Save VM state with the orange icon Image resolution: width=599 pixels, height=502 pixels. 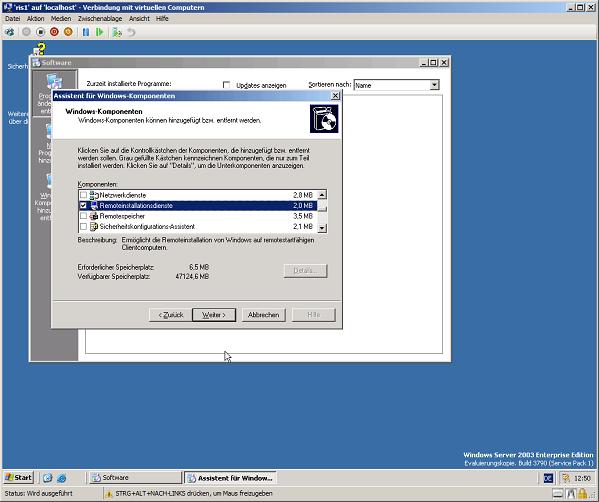(x=68, y=32)
